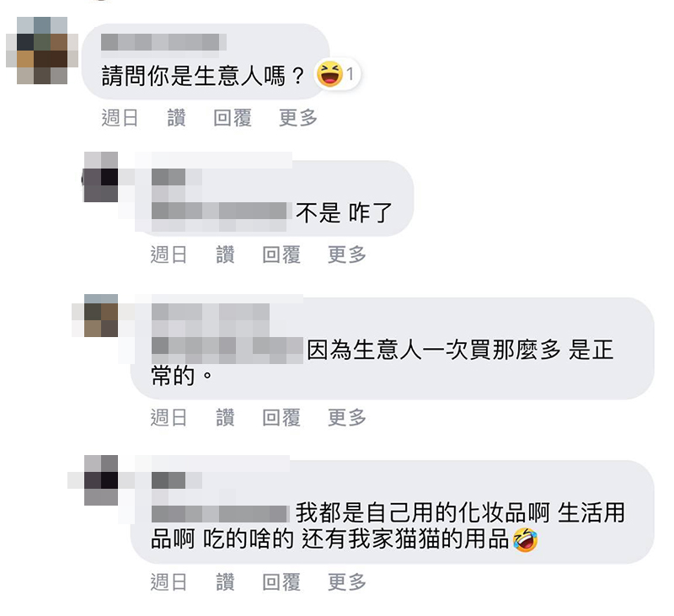Image resolution: width=674 pixels, height=616 pixels.
Task: Like the reply about 化妆品 and 猫猫用品
Action: pyautogui.click(x=225, y=582)
